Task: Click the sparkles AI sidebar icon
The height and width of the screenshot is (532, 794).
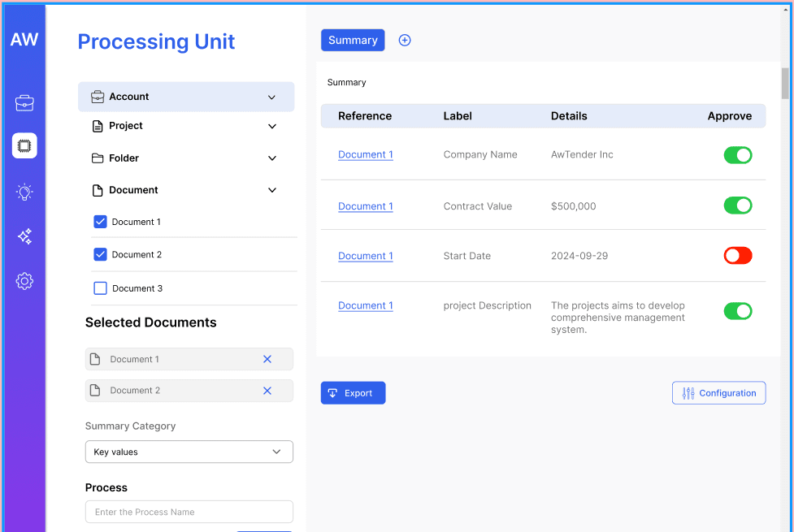Action: point(24,236)
